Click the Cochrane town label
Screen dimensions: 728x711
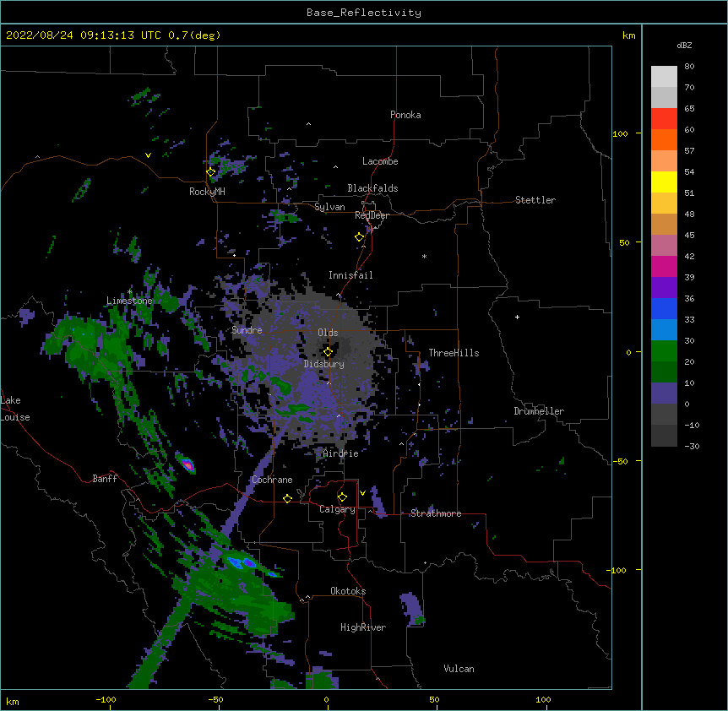272,480
